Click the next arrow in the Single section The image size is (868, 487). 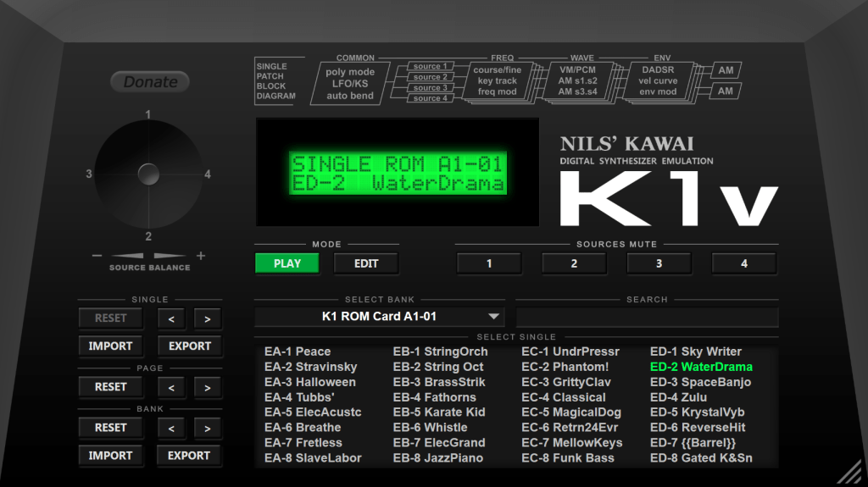pos(207,318)
